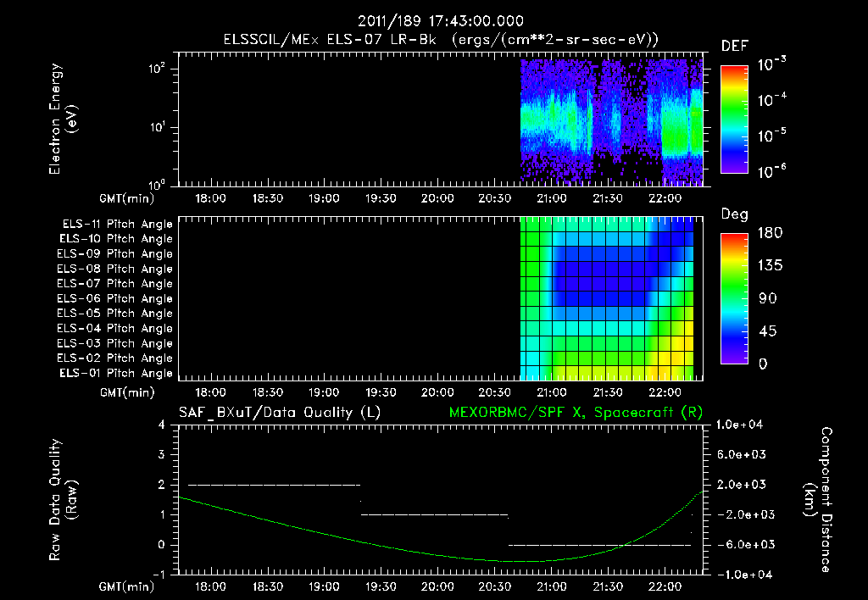Click the 90 value on Deg scale
The image size is (868, 600).
coord(768,298)
